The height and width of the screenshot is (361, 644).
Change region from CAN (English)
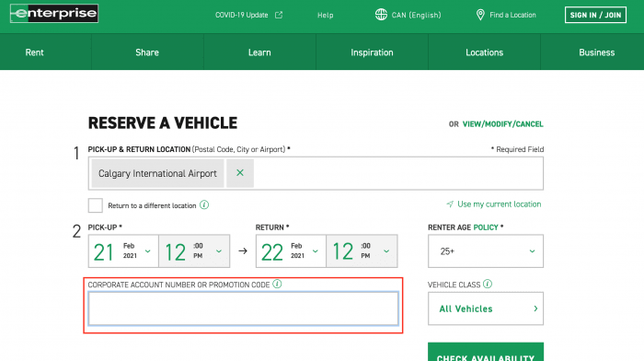pyautogui.click(x=416, y=16)
